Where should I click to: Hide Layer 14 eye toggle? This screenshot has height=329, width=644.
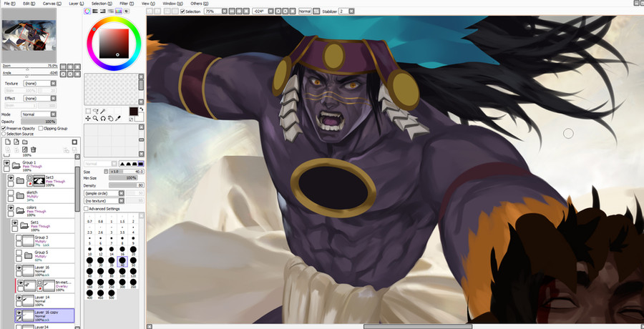[19, 297]
